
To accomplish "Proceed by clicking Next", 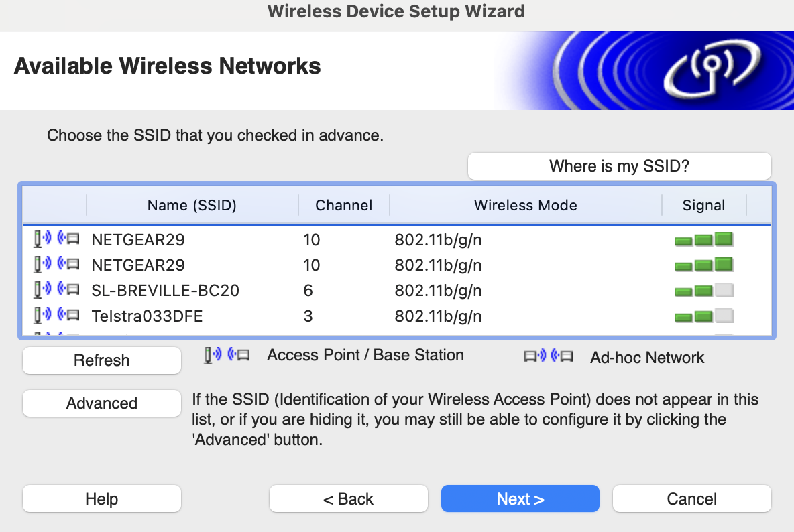I will point(520,498).
